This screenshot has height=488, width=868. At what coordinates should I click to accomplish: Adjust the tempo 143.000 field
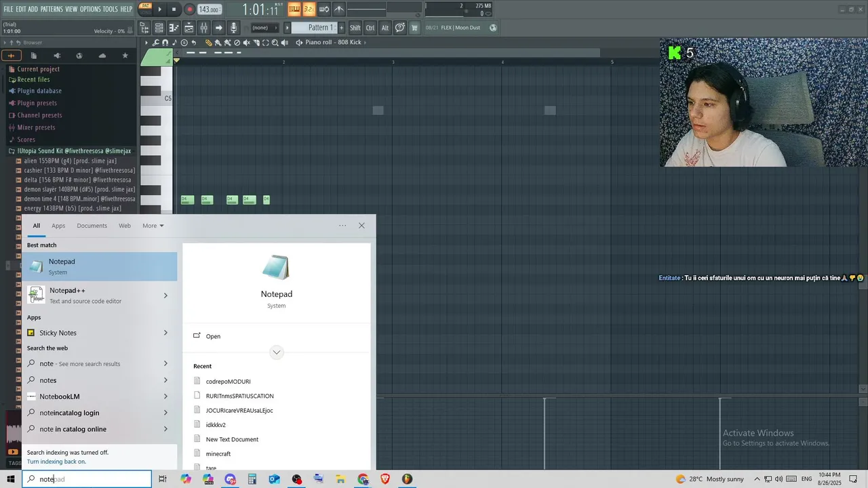click(x=209, y=9)
